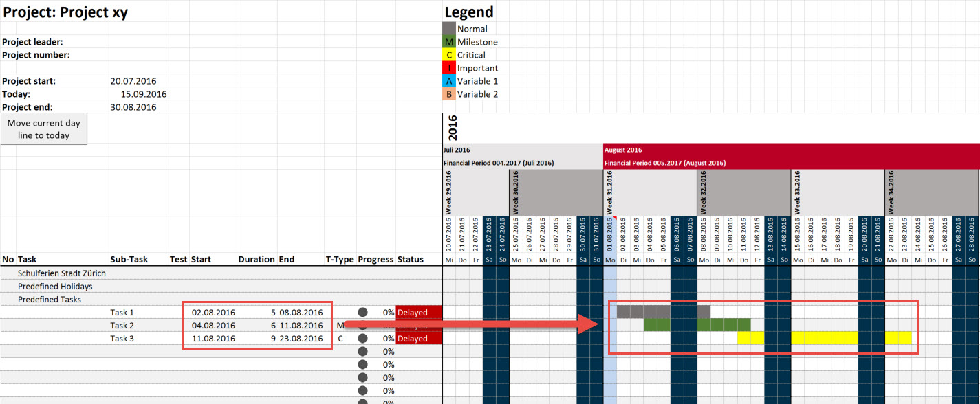Select the Task 1 duration value 5
The height and width of the screenshot is (404, 980).
(x=273, y=312)
